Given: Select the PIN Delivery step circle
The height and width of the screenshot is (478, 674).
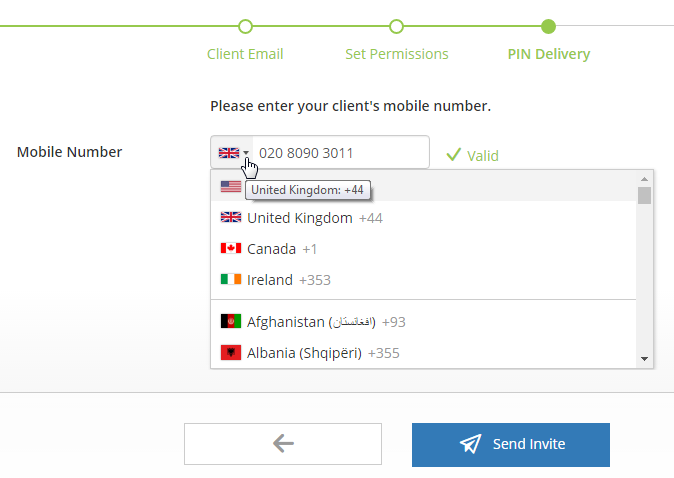Looking at the screenshot, I should [548, 26].
